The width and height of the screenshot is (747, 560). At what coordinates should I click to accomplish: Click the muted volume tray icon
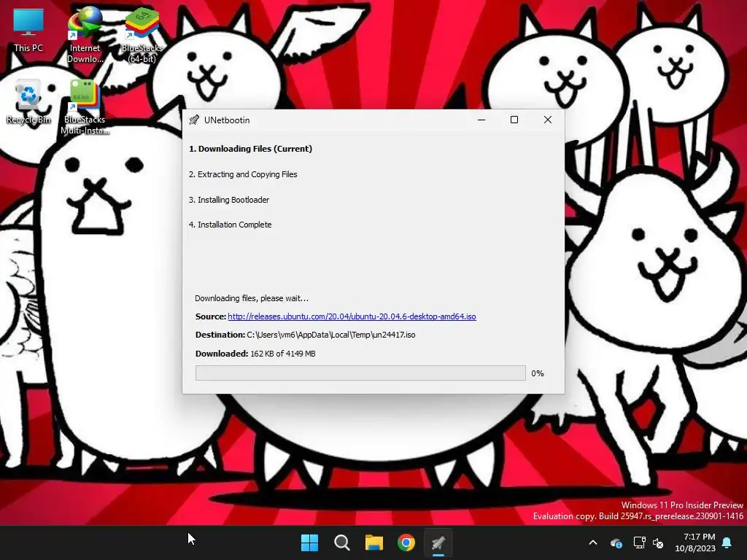(x=658, y=542)
